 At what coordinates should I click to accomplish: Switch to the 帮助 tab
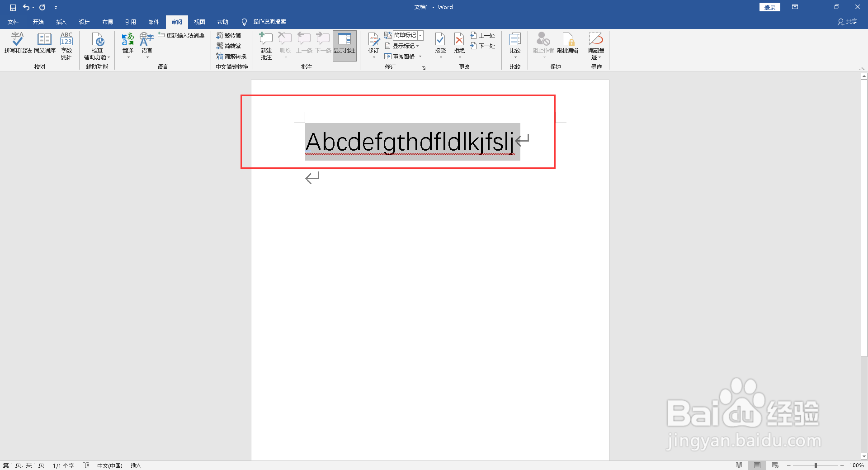point(222,22)
